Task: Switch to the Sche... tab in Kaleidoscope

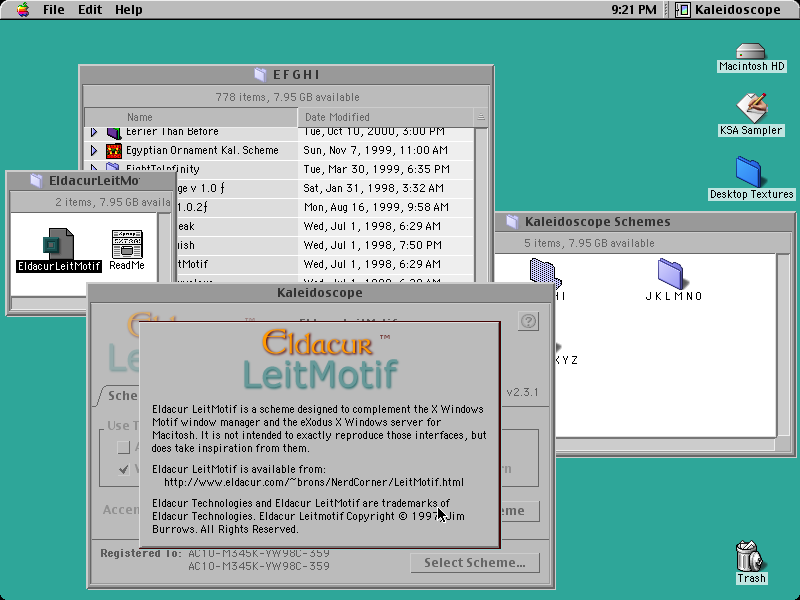Action: coord(118,395)
